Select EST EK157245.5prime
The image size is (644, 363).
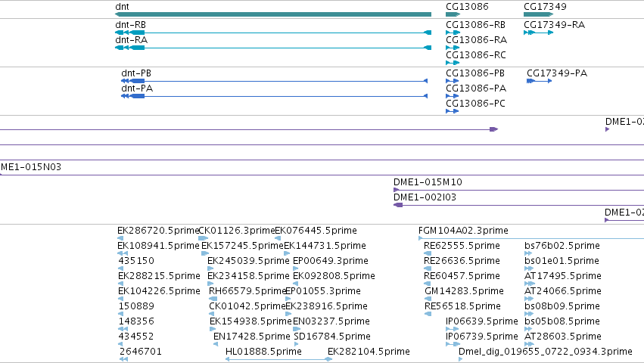click(242, 246)
